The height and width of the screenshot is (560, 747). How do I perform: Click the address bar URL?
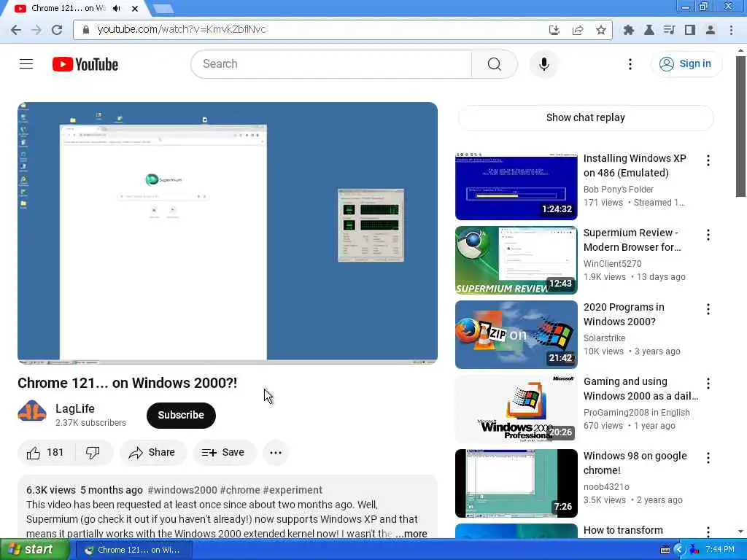tap(182, 29)
